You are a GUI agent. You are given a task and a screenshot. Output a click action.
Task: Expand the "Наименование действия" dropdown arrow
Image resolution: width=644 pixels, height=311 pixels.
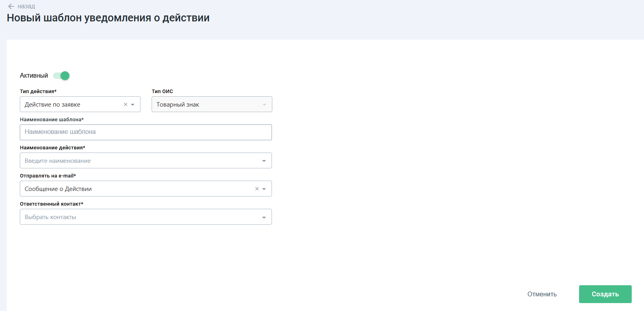click(x=264, y=161)
